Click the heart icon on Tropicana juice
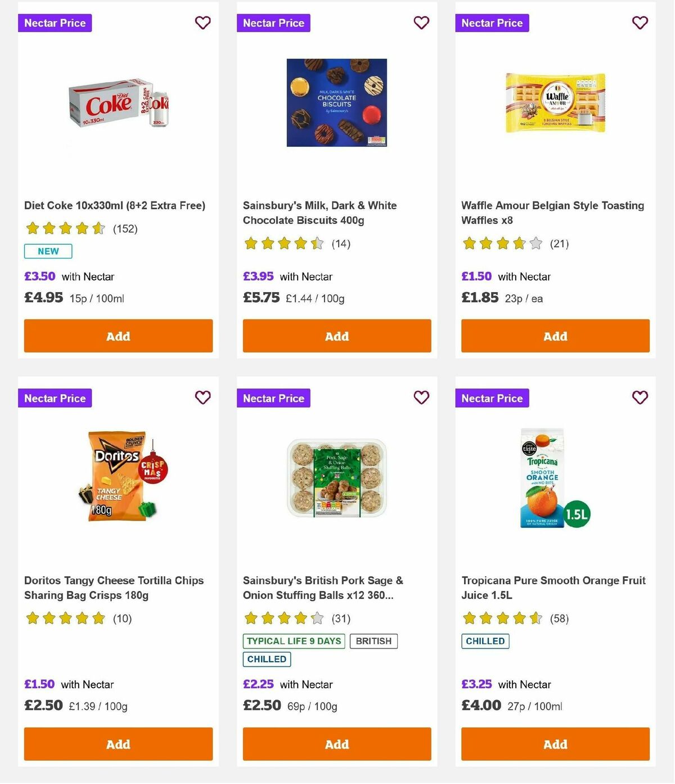 click(x=640, y=397)
